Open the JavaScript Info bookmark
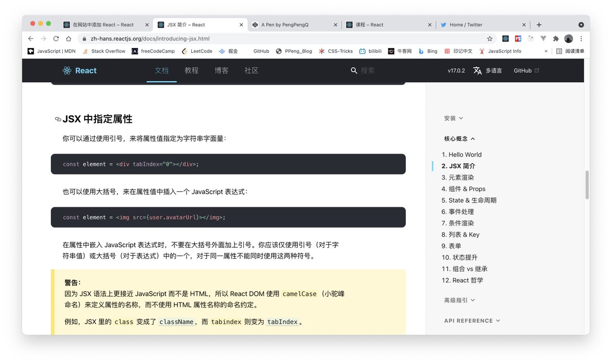Image resolution: width=612 pixels, height=364 pixels. pyautogui.click(x=500, y=51)
